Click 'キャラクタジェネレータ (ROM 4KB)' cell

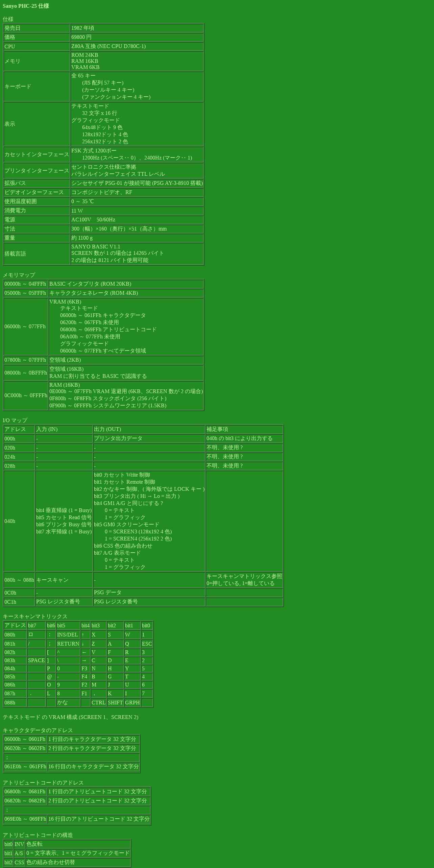126,293
